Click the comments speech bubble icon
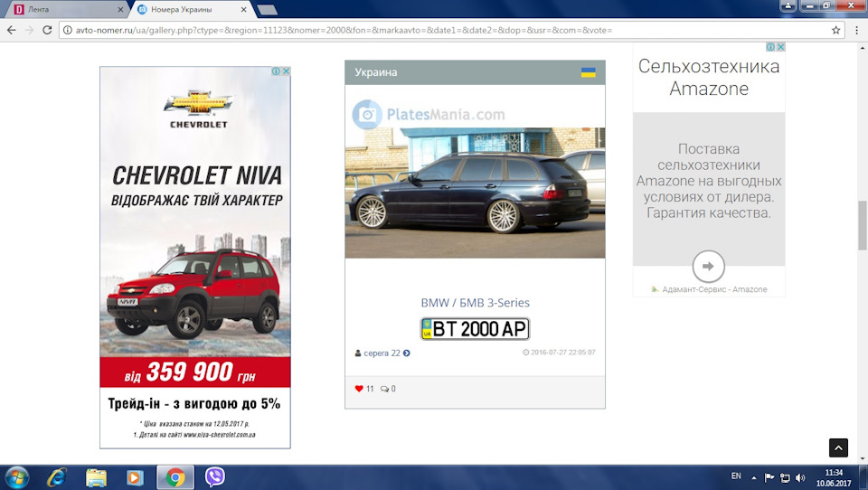 point(384,390)
